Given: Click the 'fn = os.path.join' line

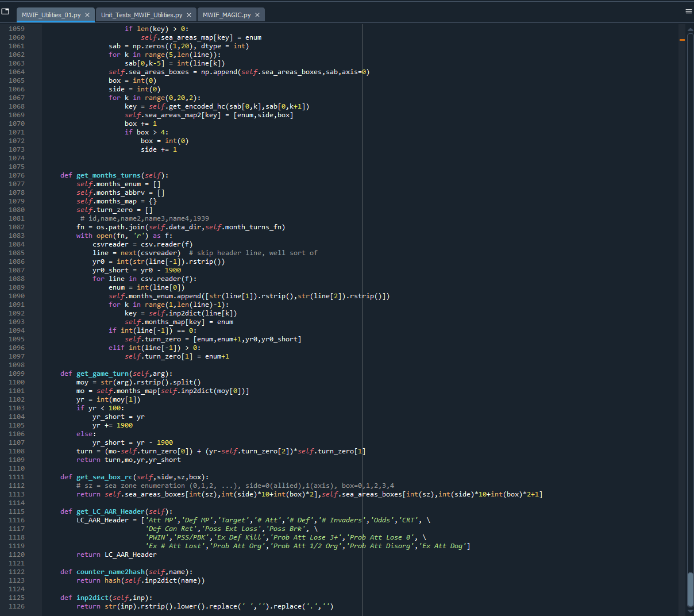Looking at the screenshot, I should click(181, 227).
